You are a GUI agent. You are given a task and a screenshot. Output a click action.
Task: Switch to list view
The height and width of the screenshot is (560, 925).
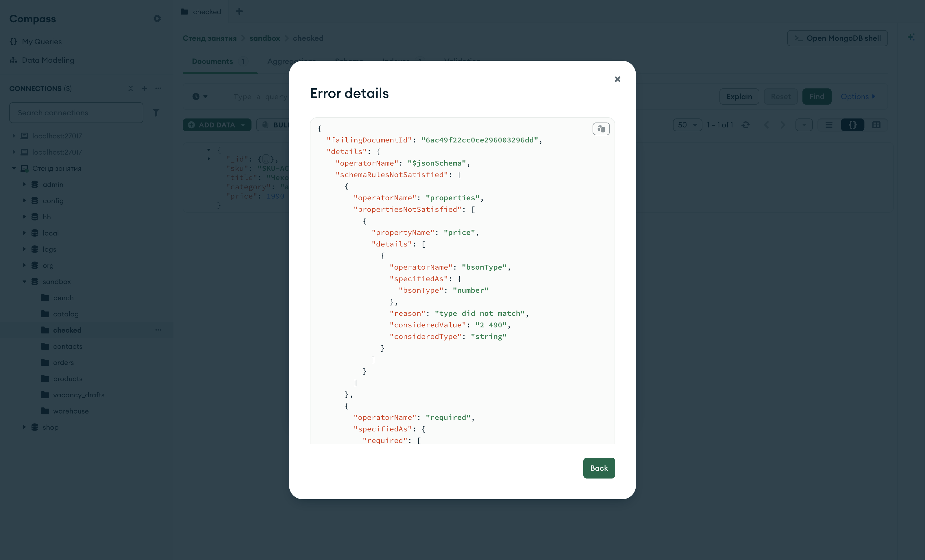click(x=829, y=125)
